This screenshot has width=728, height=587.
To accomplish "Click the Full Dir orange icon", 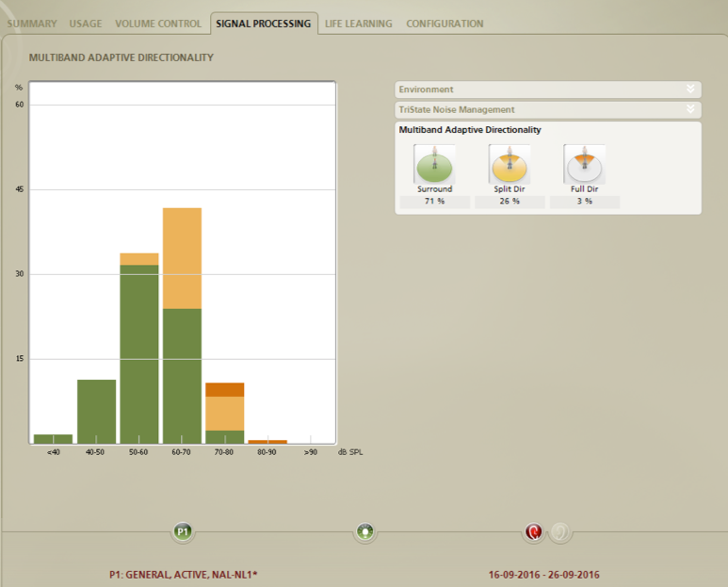I will click(584, 164).
